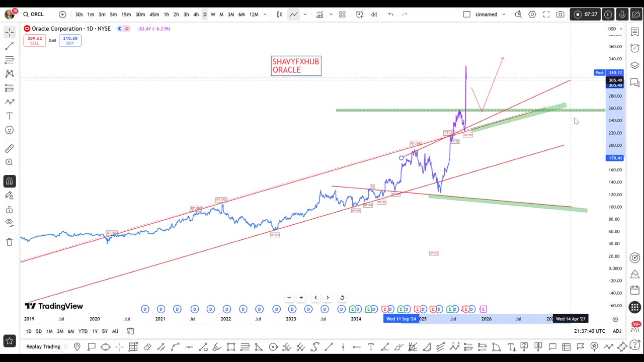Screen dimensions: 644x362
Task: Select the candlestick chart type icon
Action: pos(280,14)
